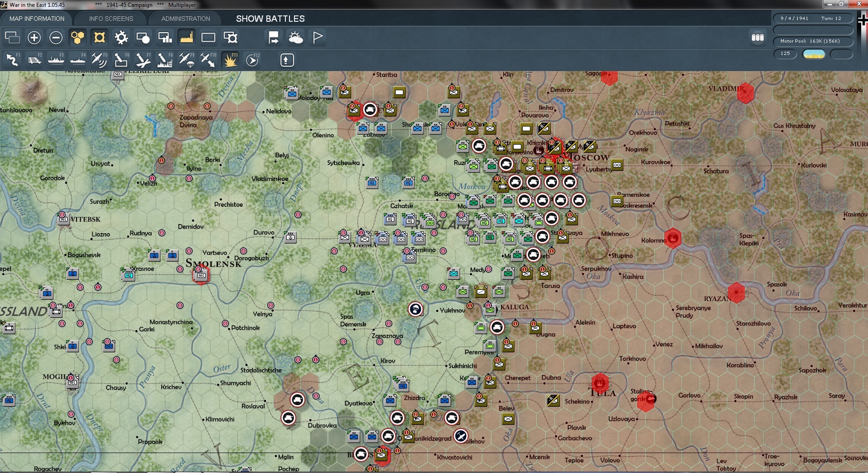The height and width of the screenshot is (473, 868).
Task: Zoom out the map with minus icon
Action: (56, 37)
